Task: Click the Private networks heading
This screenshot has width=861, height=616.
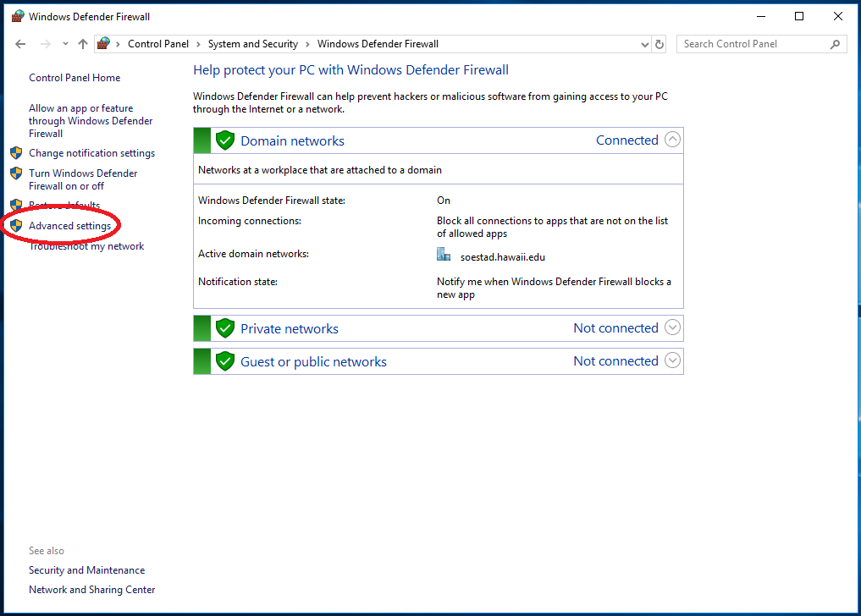Action: pyautogui.click(x=290, y=329)
